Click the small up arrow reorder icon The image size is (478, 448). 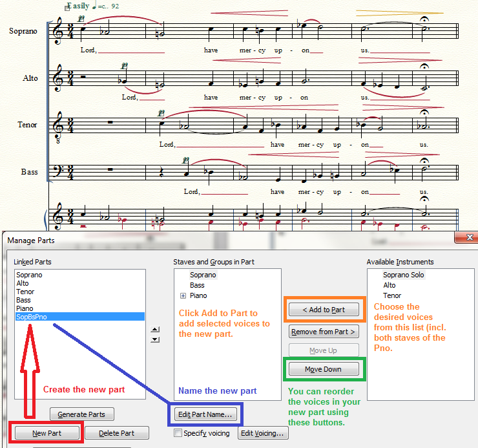[154, 329]
